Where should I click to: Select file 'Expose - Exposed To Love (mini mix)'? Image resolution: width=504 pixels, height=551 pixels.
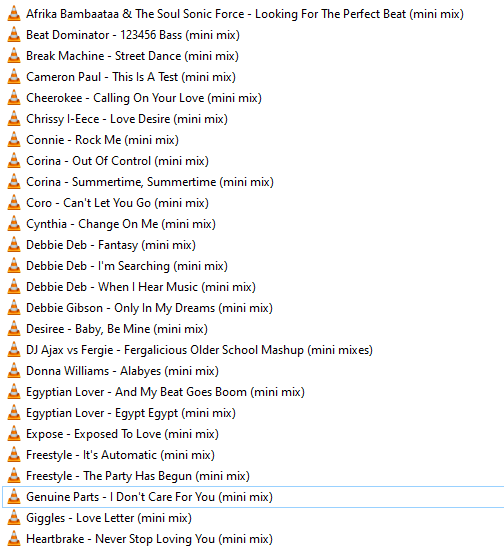click(x=122, y=434)
